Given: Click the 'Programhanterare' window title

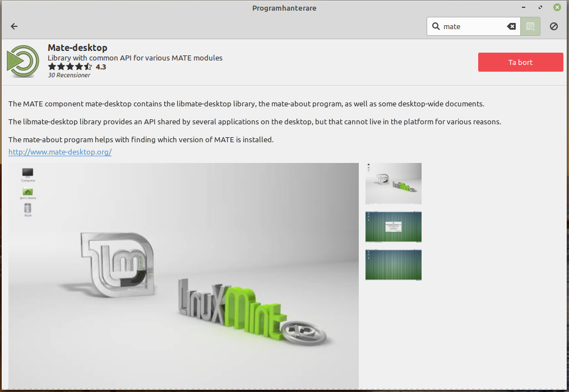Looking at the screenshot, I should (284, 8).
